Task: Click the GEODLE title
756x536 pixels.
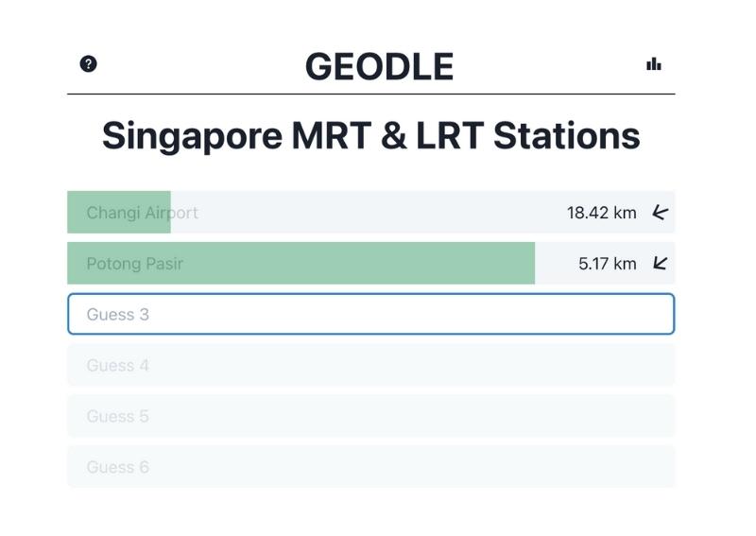Action: (x=379, y=67)
